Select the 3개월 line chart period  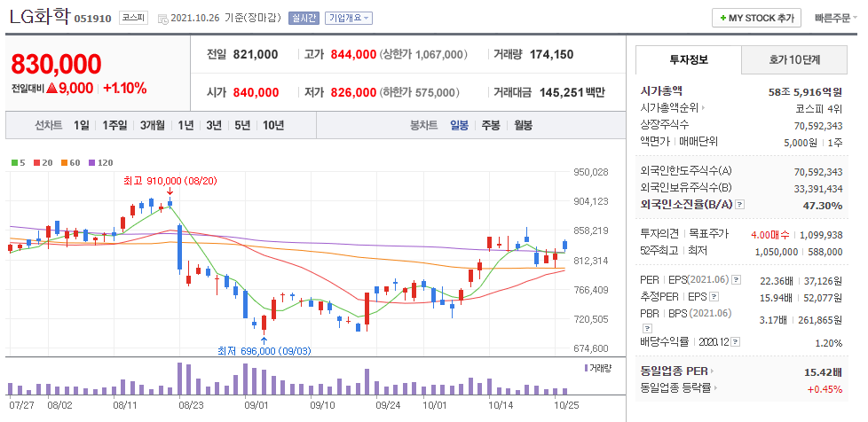point(153,126)
